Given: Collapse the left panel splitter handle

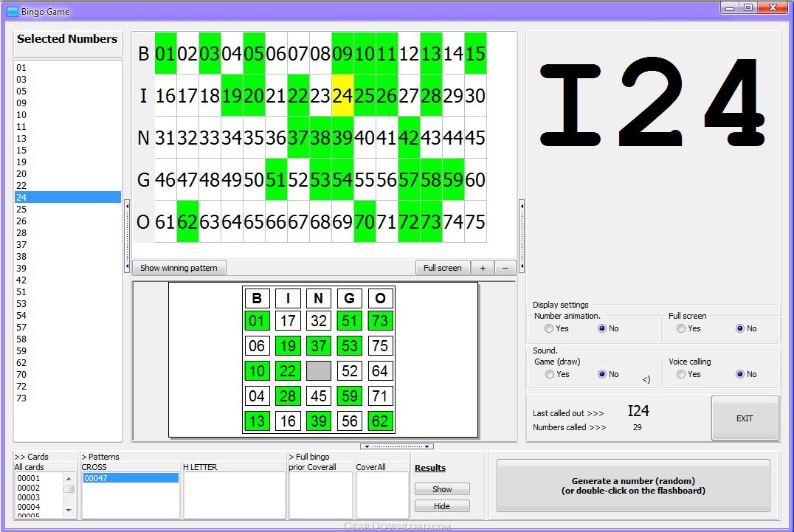Looking at the screenshot, I should coord(126,236).
